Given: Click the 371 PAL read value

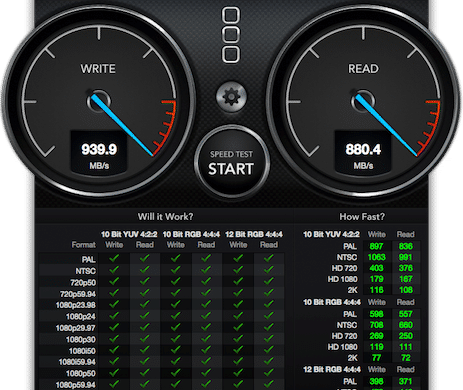Looking at the screenshot, I should [x=406, y=381].
